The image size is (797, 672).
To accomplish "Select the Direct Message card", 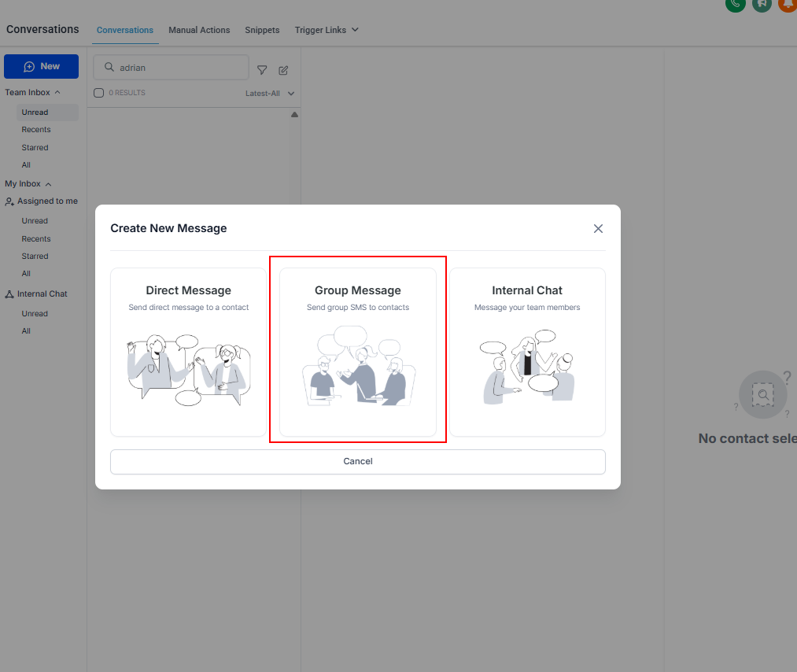I will [189, 352].
